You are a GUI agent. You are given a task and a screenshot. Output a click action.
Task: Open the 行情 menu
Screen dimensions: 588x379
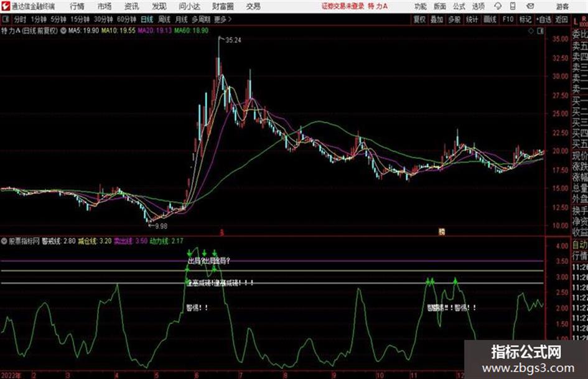pyautogui.click(x=77, y=6)
